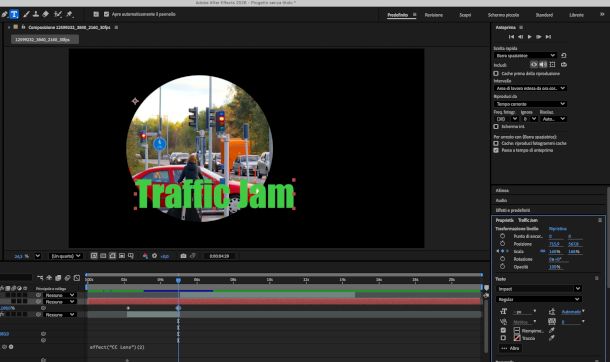This screenshot has width=610, height=362.
Task: Switch to Standard workspace
Action: (x=544, y=15)
